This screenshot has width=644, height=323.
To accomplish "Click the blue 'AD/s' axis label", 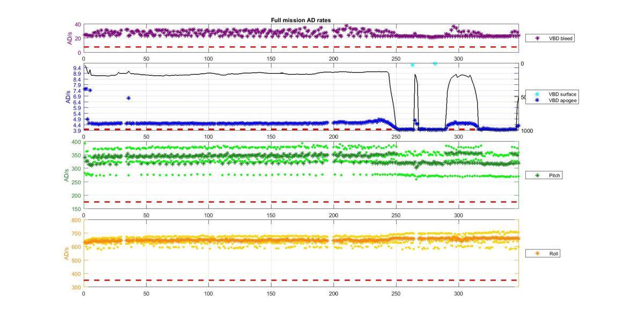I will point(68,97).
